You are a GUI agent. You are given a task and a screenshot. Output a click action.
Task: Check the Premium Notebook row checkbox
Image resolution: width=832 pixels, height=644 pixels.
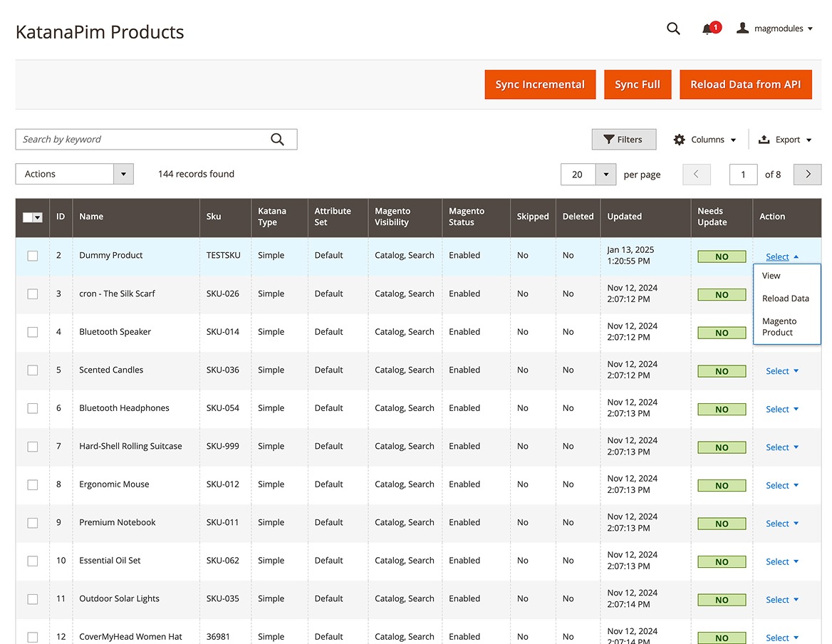33,523
